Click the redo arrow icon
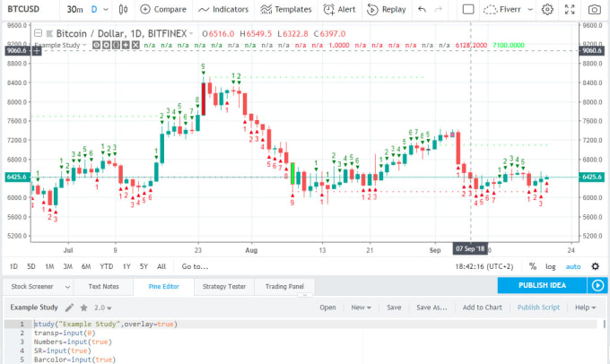This screenshot has height=364, width=610. [439, 9]
